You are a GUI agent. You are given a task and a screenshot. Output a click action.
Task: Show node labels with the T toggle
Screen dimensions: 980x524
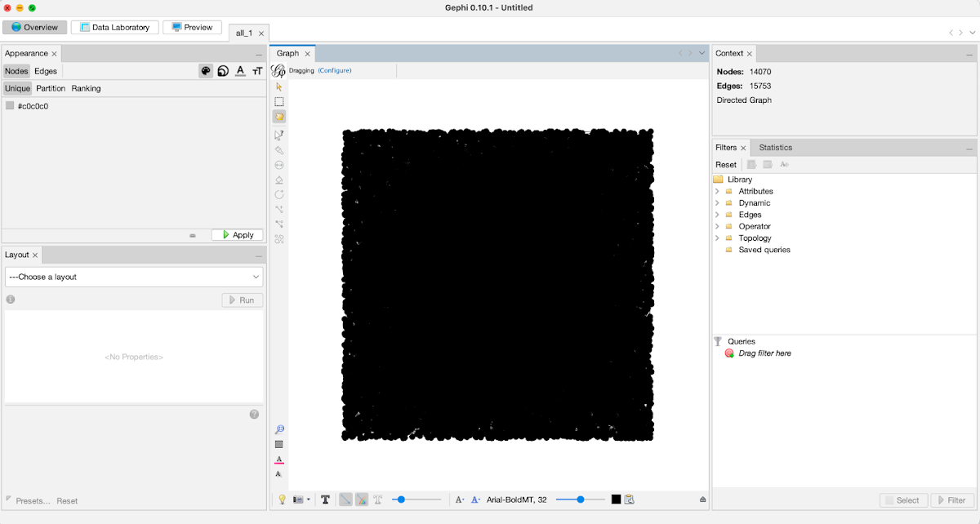[x=325, y=499]
